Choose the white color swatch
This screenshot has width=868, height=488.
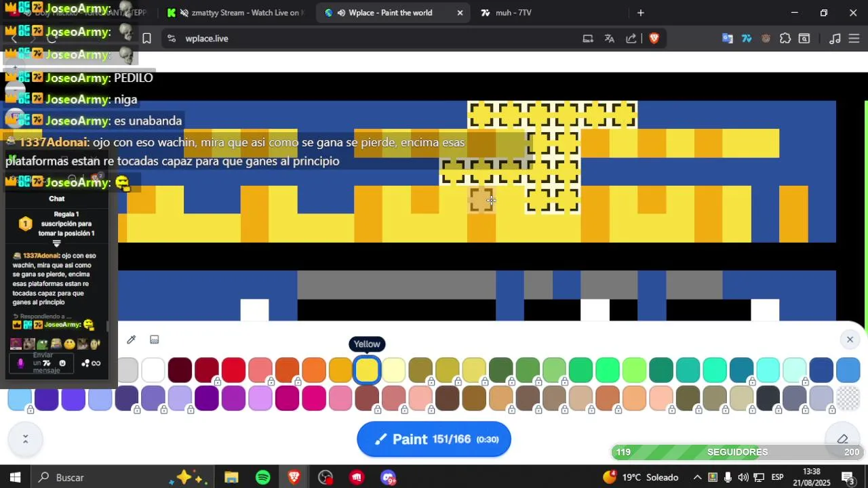(x=153, y=370)
